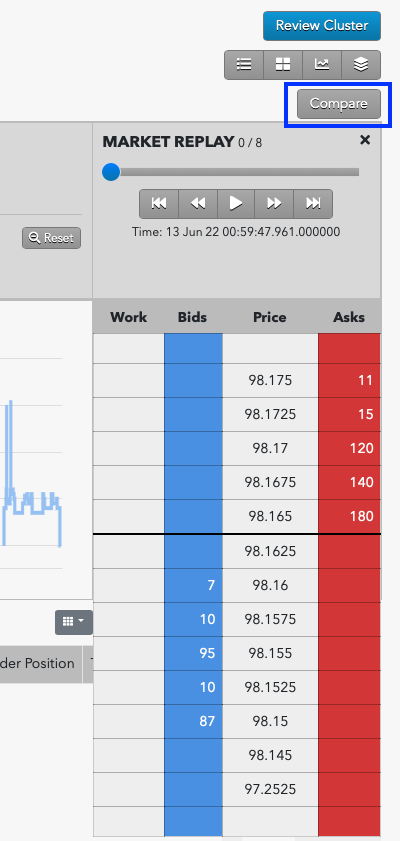Click the ask quantity 180 cell

click(x=350, y=517)
